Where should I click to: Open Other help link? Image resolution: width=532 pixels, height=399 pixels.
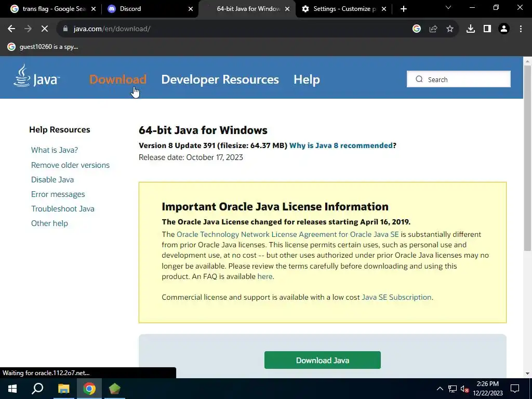click(49, 223)
